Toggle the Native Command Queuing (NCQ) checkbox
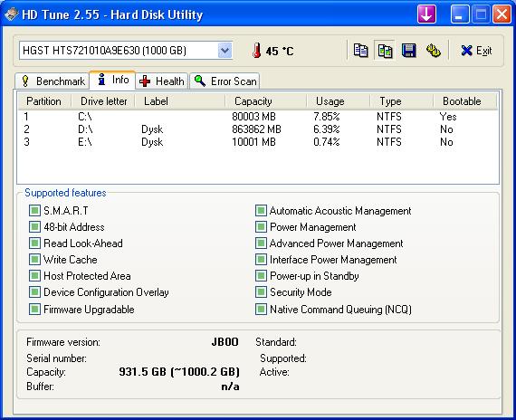This screenshot has height=420, width=516. click(x=261, y=309)
